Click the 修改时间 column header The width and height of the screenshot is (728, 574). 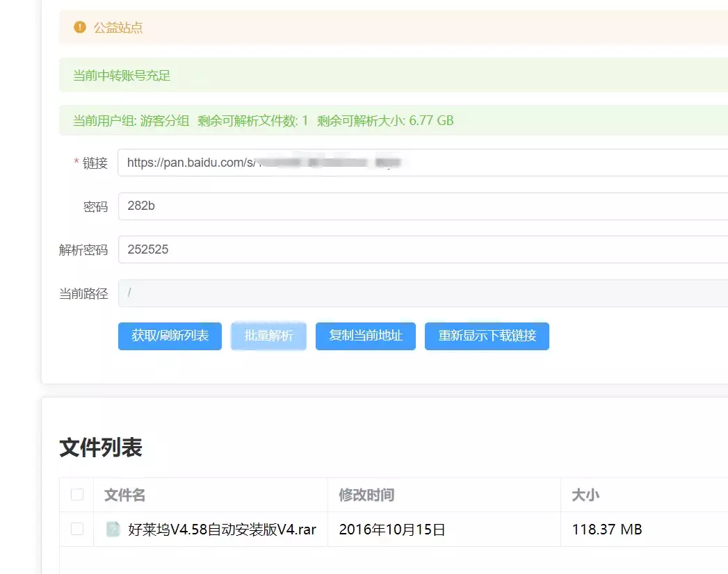click(x=366, y=495)
